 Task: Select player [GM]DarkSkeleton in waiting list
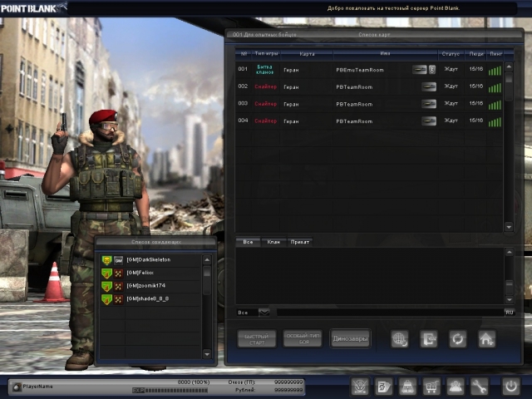point(150,260)
